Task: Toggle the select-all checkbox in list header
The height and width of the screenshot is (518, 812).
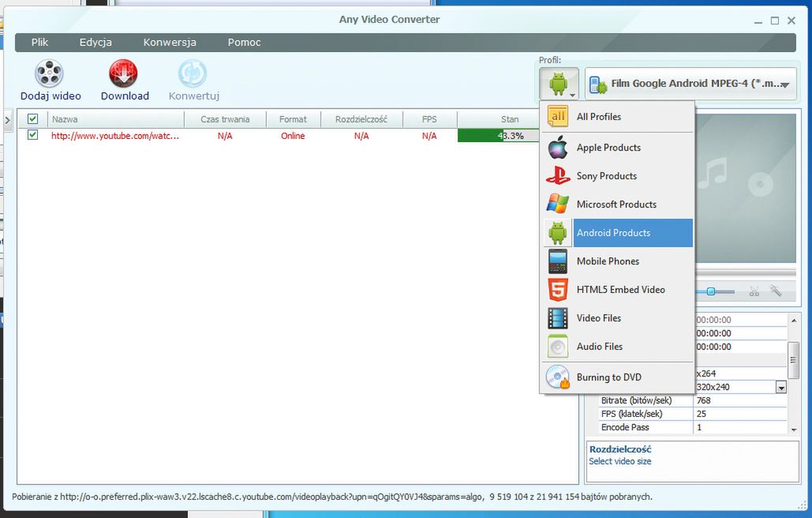Action: (x=32, y=118)
